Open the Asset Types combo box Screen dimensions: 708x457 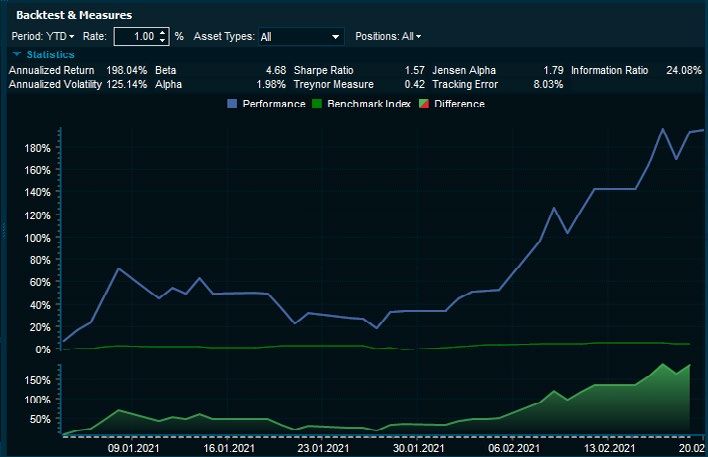(x=300, y=37)
